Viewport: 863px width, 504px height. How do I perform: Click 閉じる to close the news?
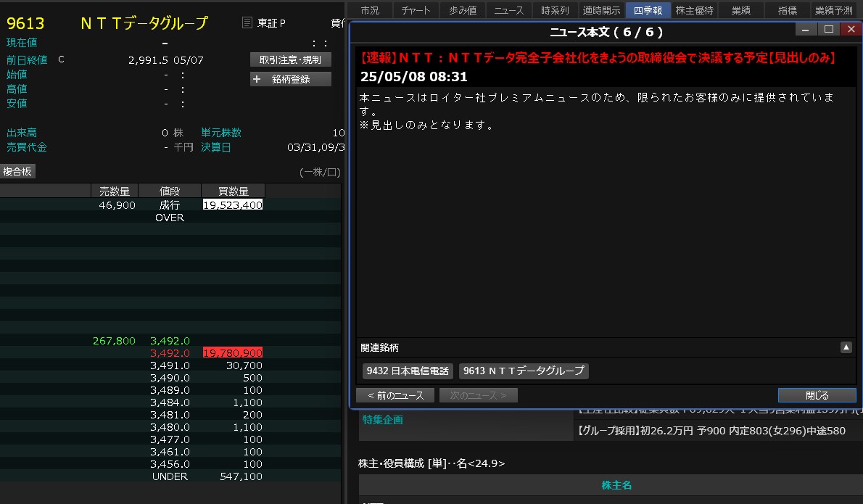[817, 395]
